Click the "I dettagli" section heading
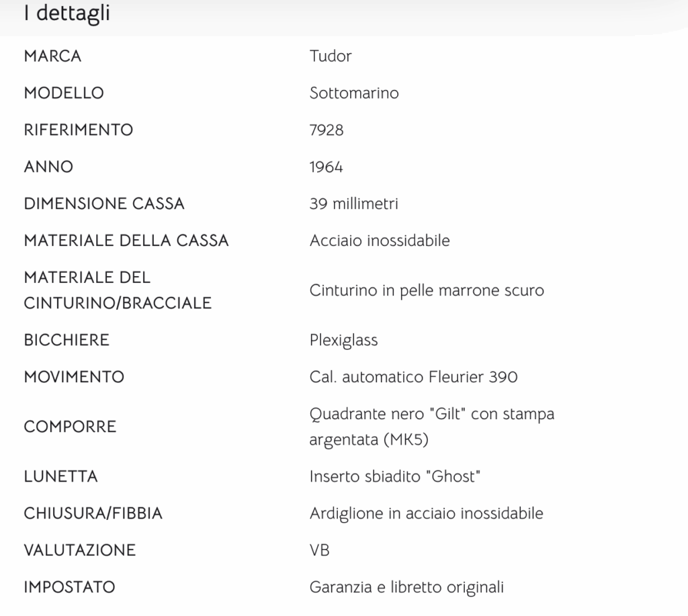 pos(67,13)
